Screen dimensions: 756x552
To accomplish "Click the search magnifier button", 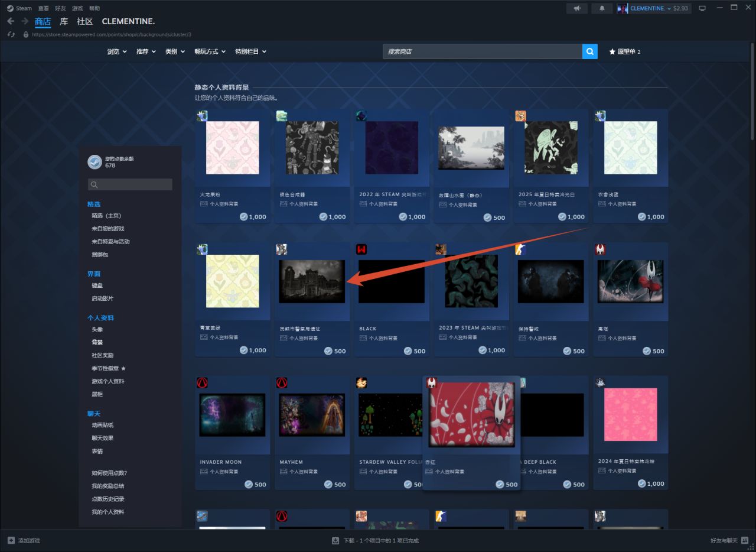I will [589, 51].
